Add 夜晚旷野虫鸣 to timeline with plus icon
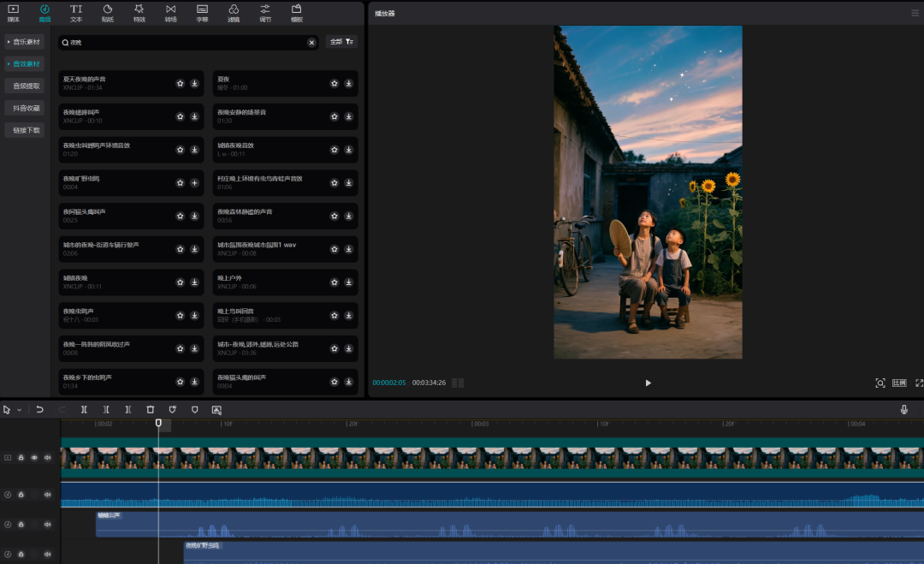 (x=194, y=182)
